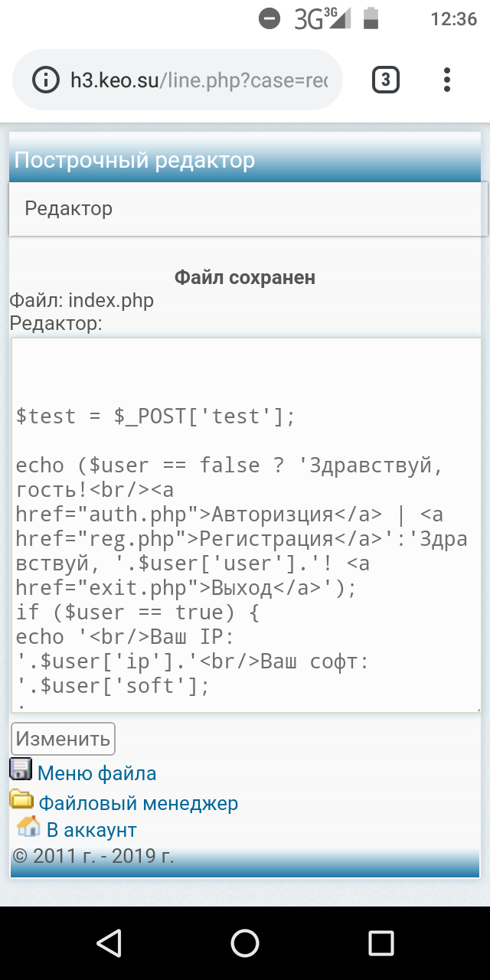Go to Файловый менеджер link
Viewport: 490px width, 980px height.
point(138,803)
